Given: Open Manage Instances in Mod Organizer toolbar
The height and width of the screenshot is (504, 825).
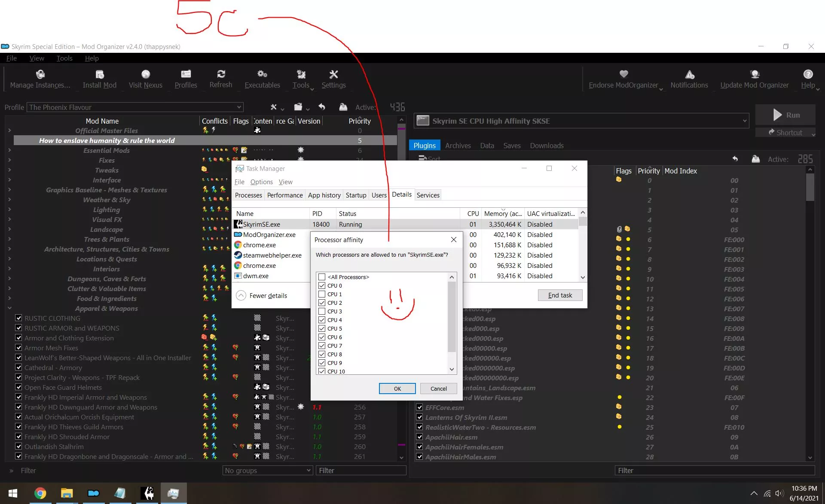Looking at the screenshot, I should [40, 79].
